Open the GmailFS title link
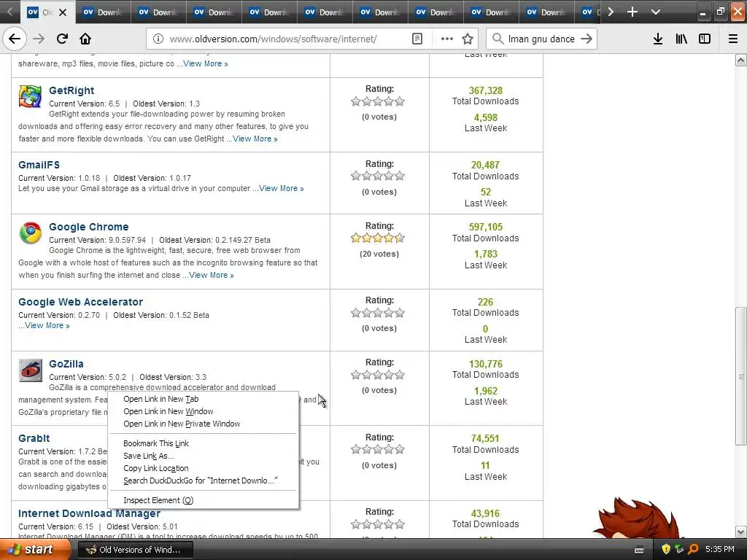 pos(39,165)
